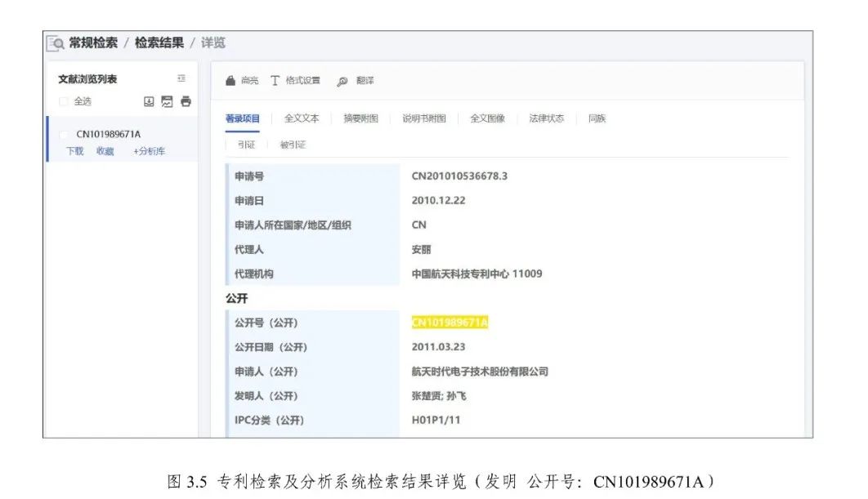Click the search icon beside 常规检索

point(56,43)
